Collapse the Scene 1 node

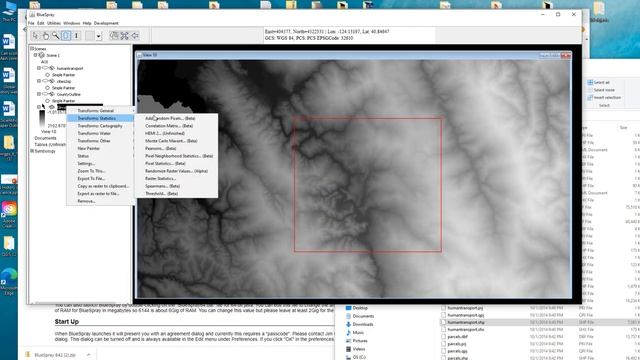pyautogui.click(x=36, y=55)
